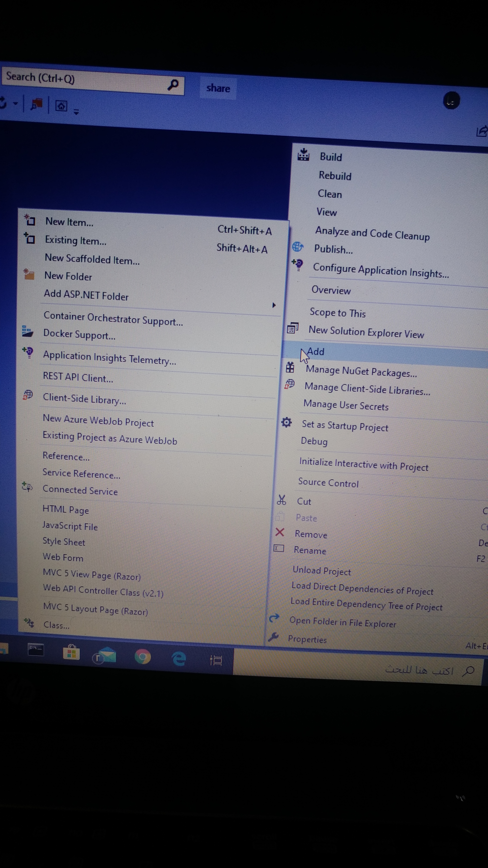Select Manage User Secrets
488x868 pixels.
pyautogui.click(x=346, y=405)
